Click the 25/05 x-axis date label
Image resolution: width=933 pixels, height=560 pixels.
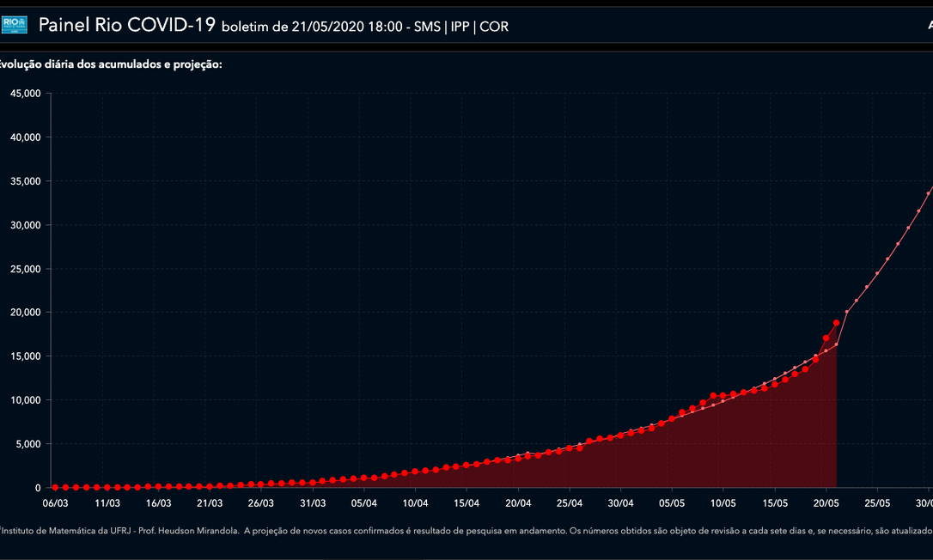tap(877, 503)
